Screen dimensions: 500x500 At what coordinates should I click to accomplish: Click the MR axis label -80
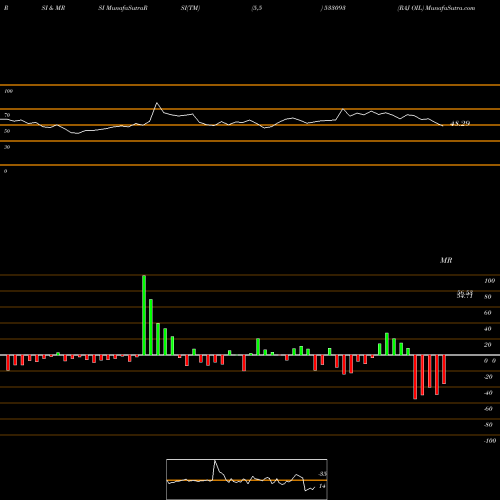click(488, 425)
